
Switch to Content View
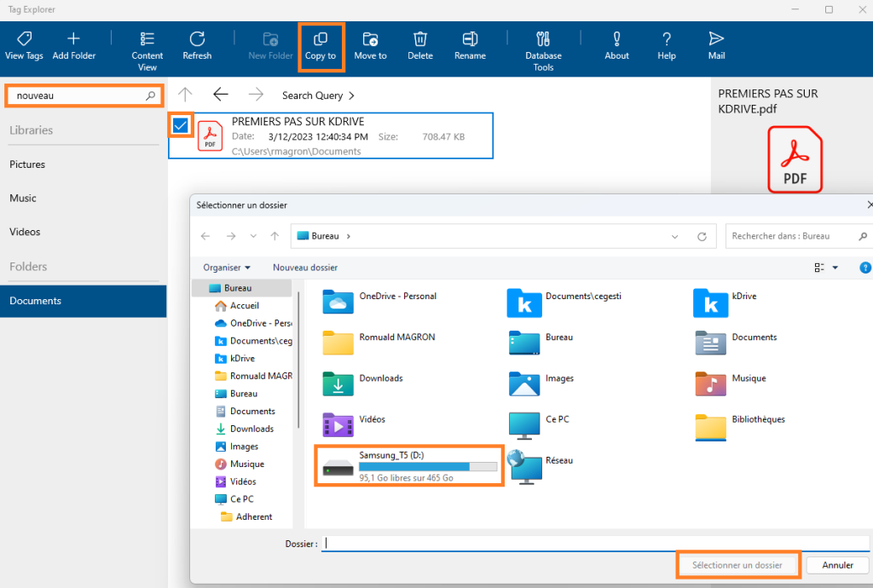[x=147, y=52]
